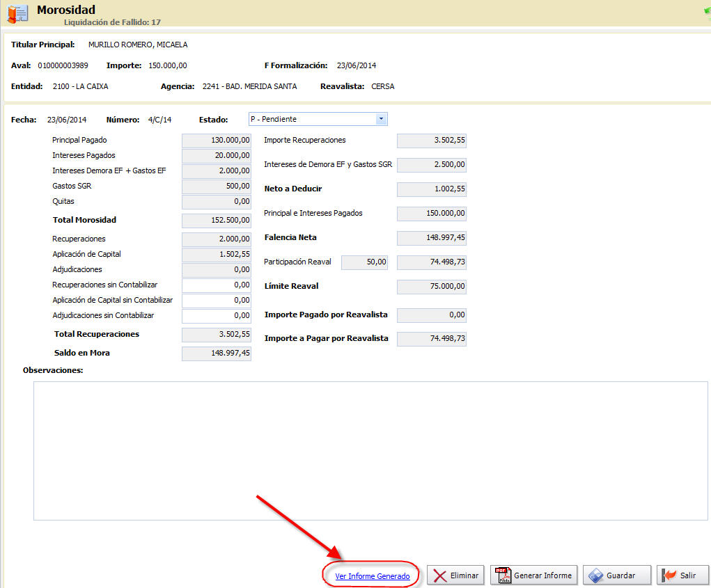This screenshot has width=711, height=588.
Task: Click the Neto a Deducir label
Action: tap(293, 189)
